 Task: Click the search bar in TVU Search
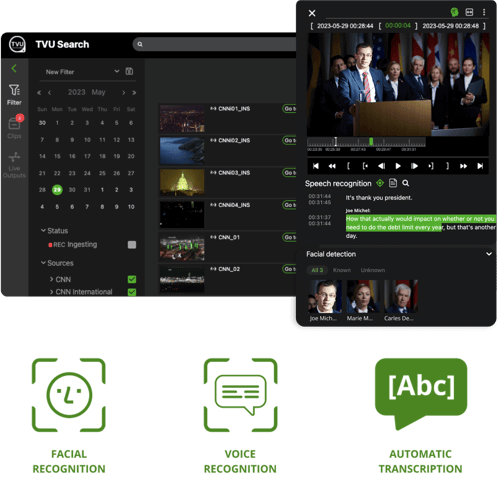pyautogui.click(x=214, y=44)
